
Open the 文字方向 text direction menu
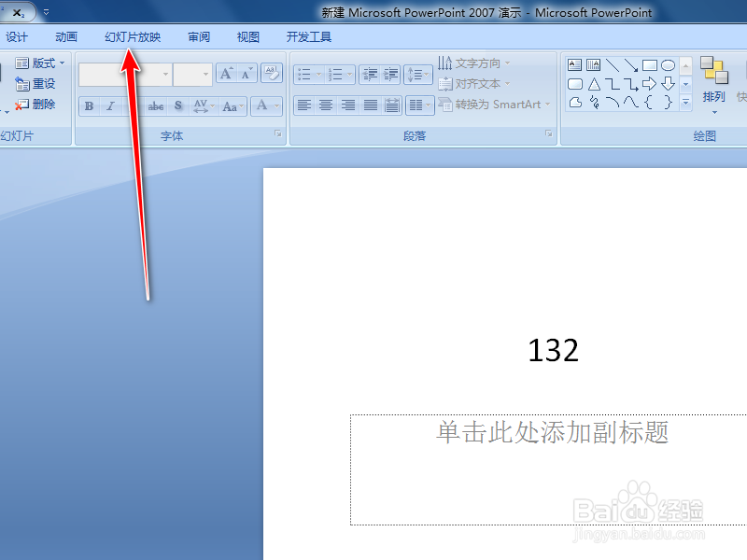[474, 63]
